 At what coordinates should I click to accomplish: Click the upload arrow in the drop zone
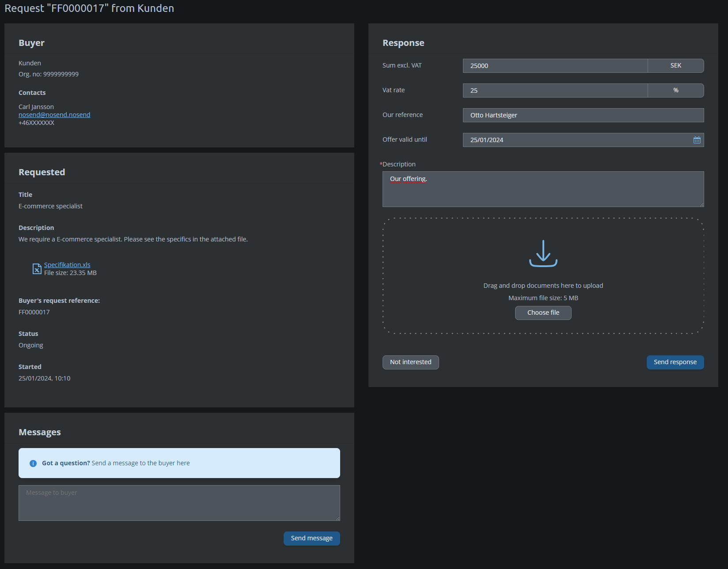[x=543, y=254]
